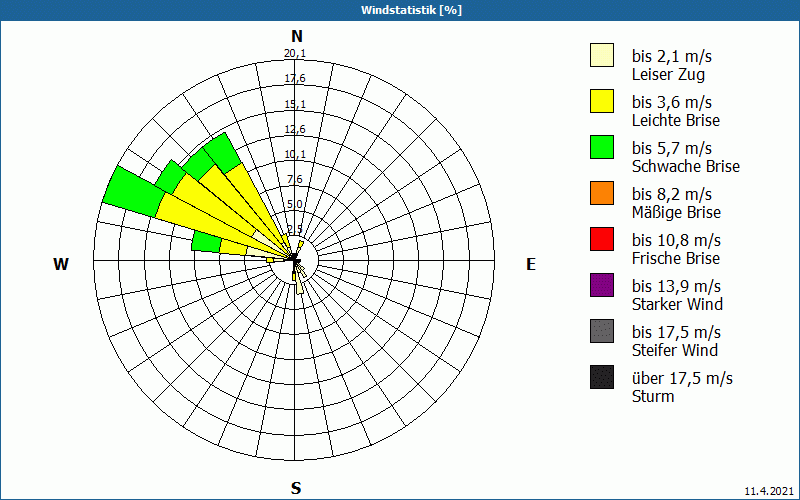Click the 'Leiser Zug' legend label
The image size is (800, 500).
[x=668, y=74]
